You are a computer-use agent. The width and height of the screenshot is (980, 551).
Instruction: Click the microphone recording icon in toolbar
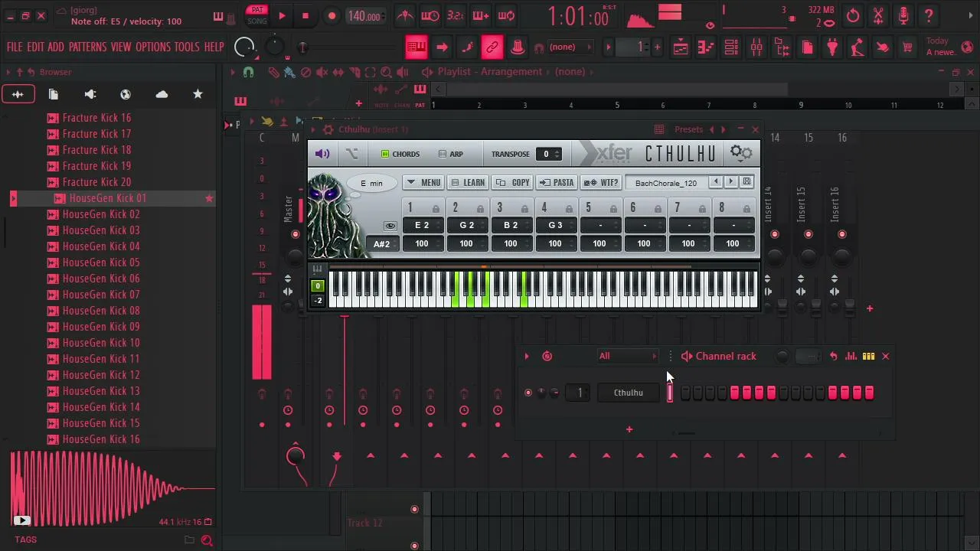[x=903, y=16]
